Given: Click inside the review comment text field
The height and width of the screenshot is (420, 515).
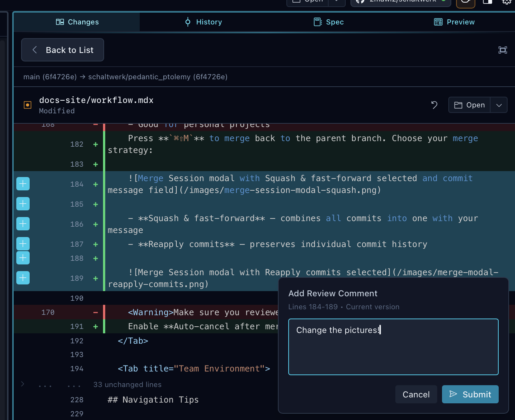Looking at the screenshot, I should [393, 347].
